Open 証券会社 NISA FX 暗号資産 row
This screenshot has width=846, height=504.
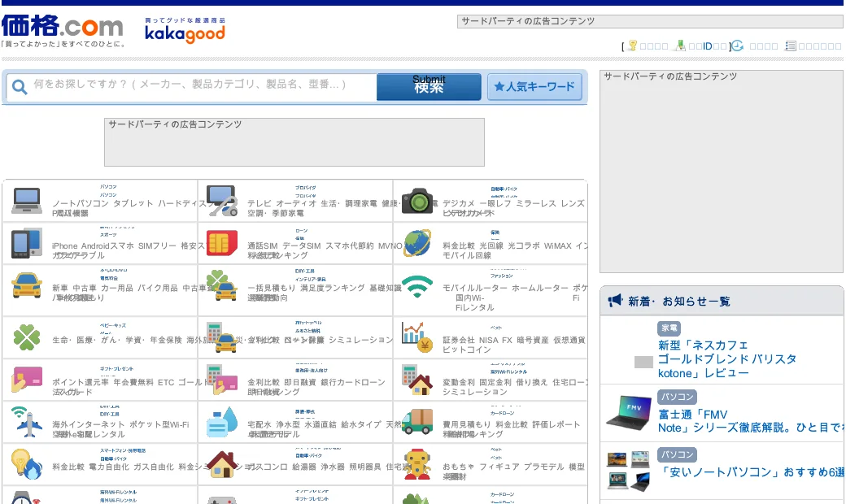(513, 340)
